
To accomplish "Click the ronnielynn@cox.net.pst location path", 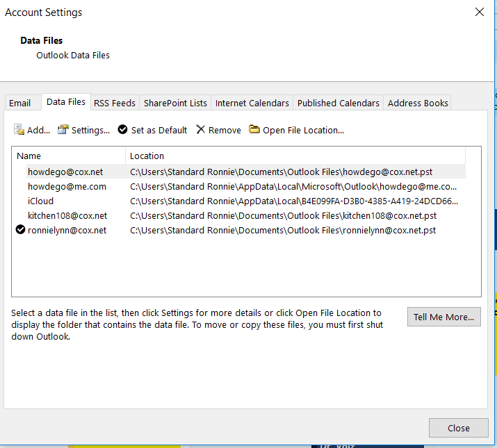I will [283, 230].
